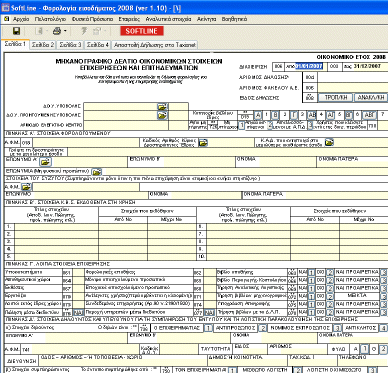The width and height of the screenshot is (388, 373).
Task: Select the Σελίδα 1 tab
Action: click(15, 44)
